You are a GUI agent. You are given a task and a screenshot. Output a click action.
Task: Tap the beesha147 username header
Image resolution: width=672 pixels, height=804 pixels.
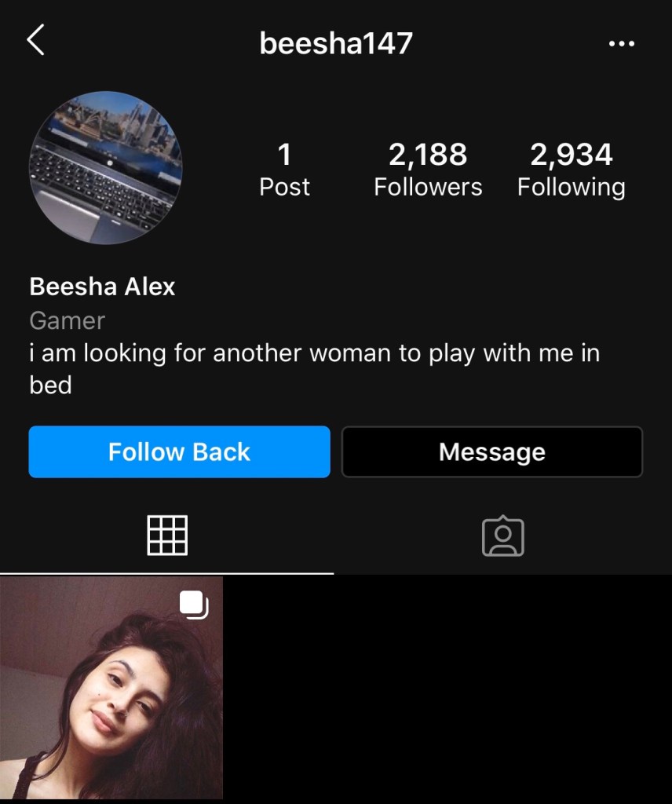click(336, 43)
